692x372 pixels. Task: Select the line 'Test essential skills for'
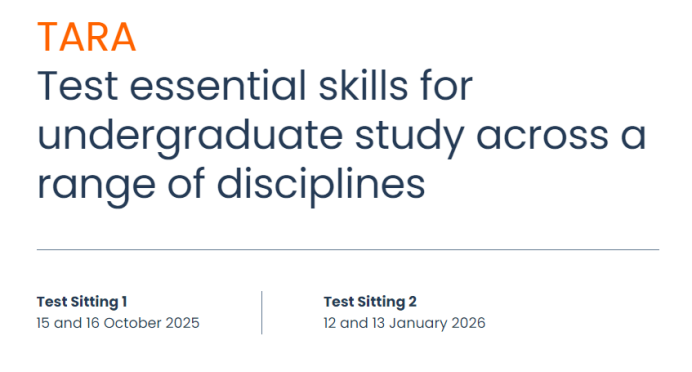point(255,86)
